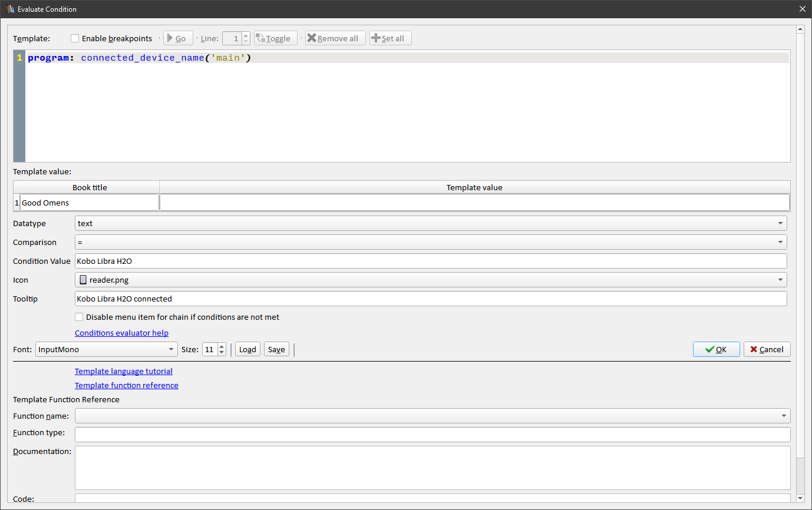Click the Load button
The height and width of the screenshot is (510, 812).
point(247,349)
